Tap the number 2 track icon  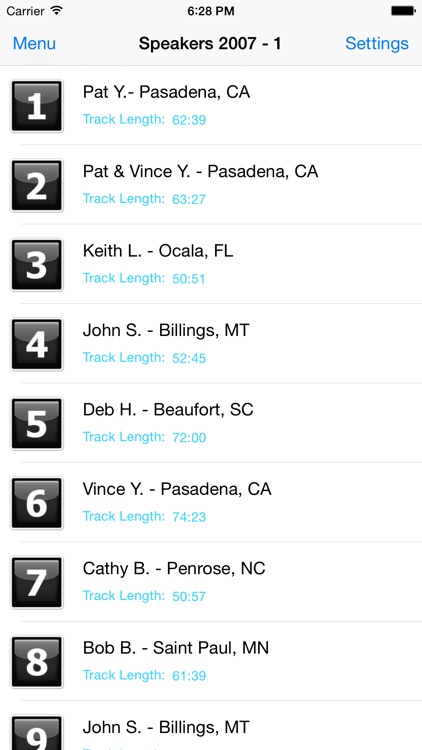tap(37, 185)
